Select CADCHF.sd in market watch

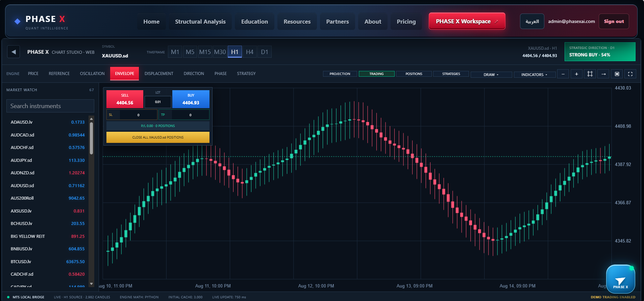pyautogui.click(x=48, y=274)
